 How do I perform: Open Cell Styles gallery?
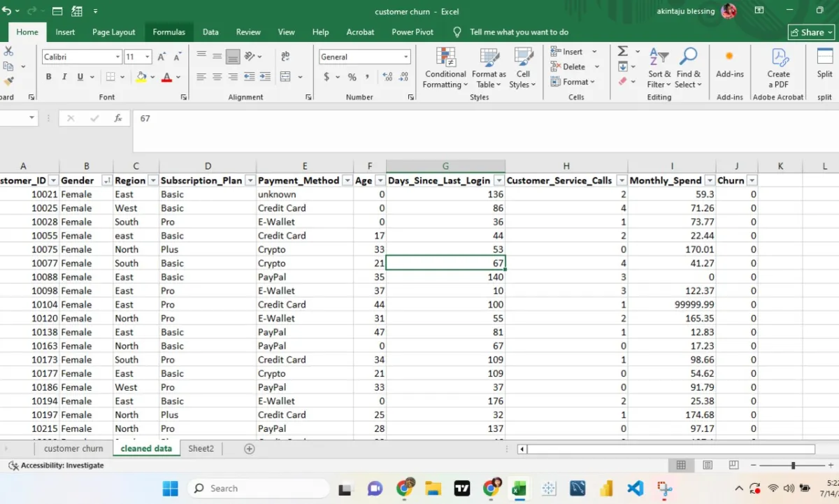tap(523, 69)
